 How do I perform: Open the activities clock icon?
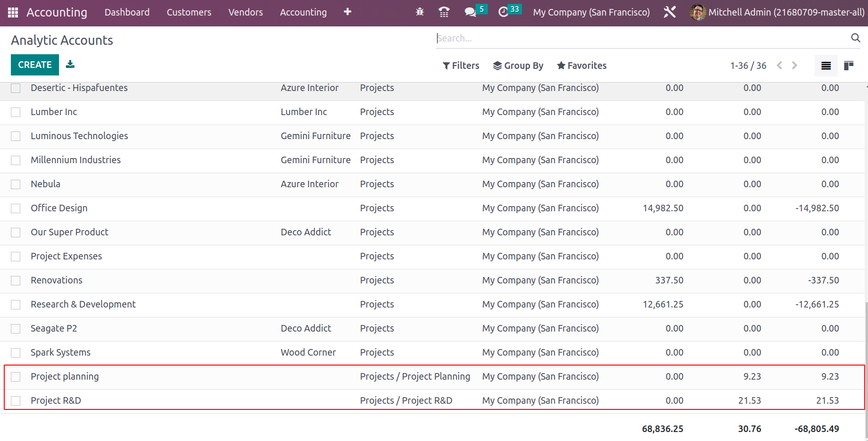coord(504,12)
